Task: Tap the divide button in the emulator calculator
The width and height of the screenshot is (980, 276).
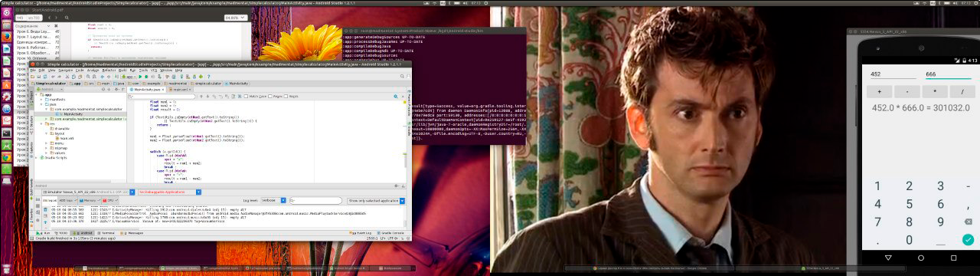Action: pos(962,91)
